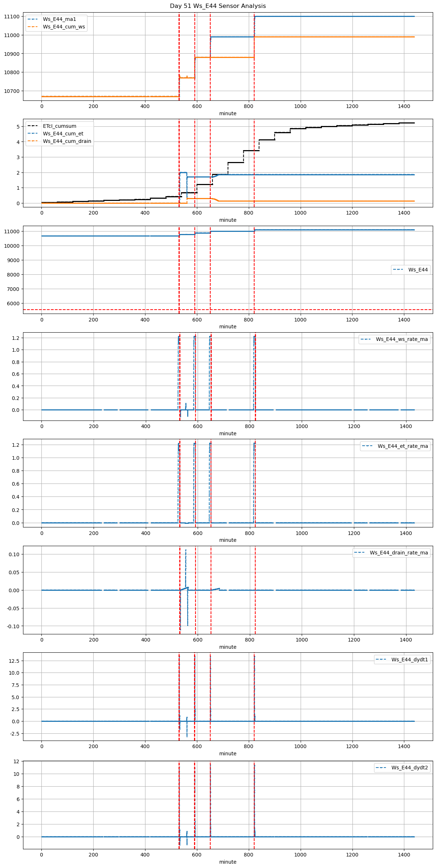Click the 12.5 y-axis tick label
This screenshot has width=436, height=868.
tap(14, 661)
